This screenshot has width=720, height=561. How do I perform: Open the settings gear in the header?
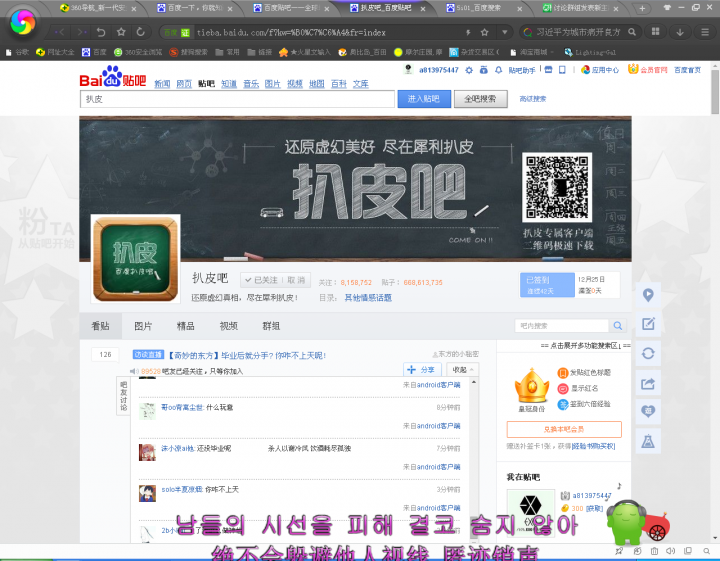[x=469, y=70]
